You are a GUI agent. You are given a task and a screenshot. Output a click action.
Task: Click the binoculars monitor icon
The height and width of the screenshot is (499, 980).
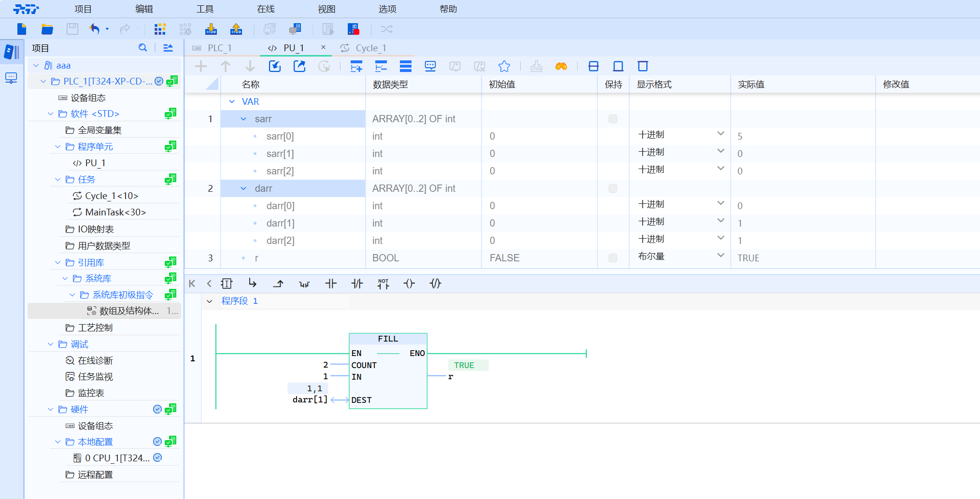tap(561, 66)
